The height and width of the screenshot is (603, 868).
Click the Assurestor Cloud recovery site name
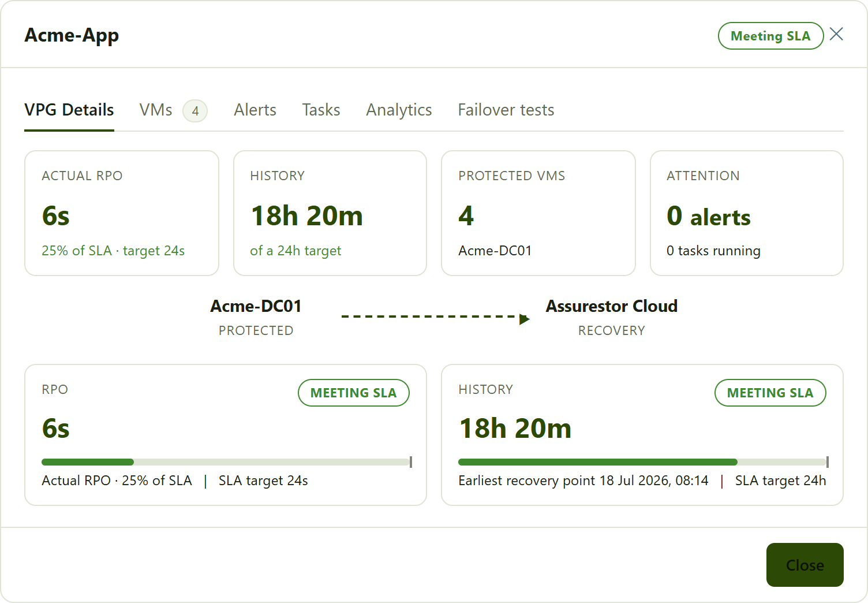coord(612,306)
